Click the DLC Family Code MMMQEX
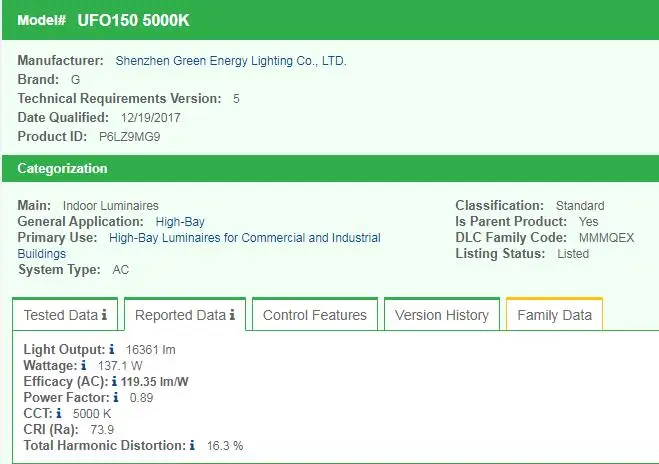 pyautogui.click(x=600, y=238)
